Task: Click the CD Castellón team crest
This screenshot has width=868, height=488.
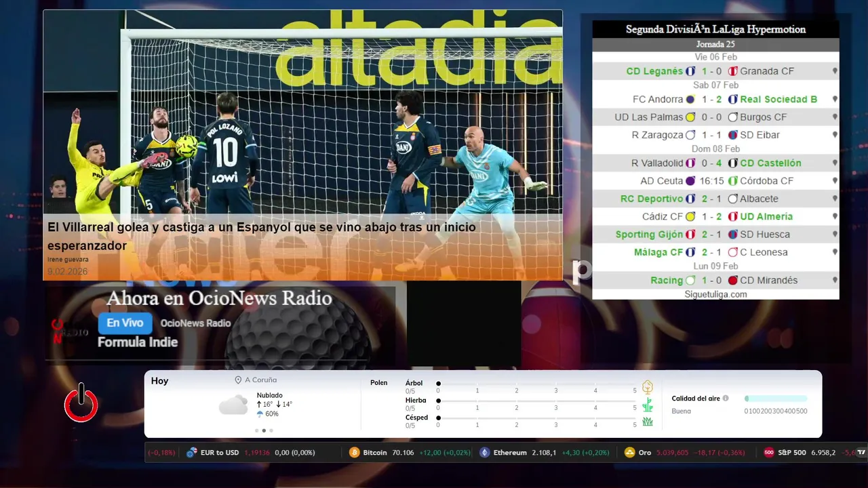Action: [x=732, y=163]
